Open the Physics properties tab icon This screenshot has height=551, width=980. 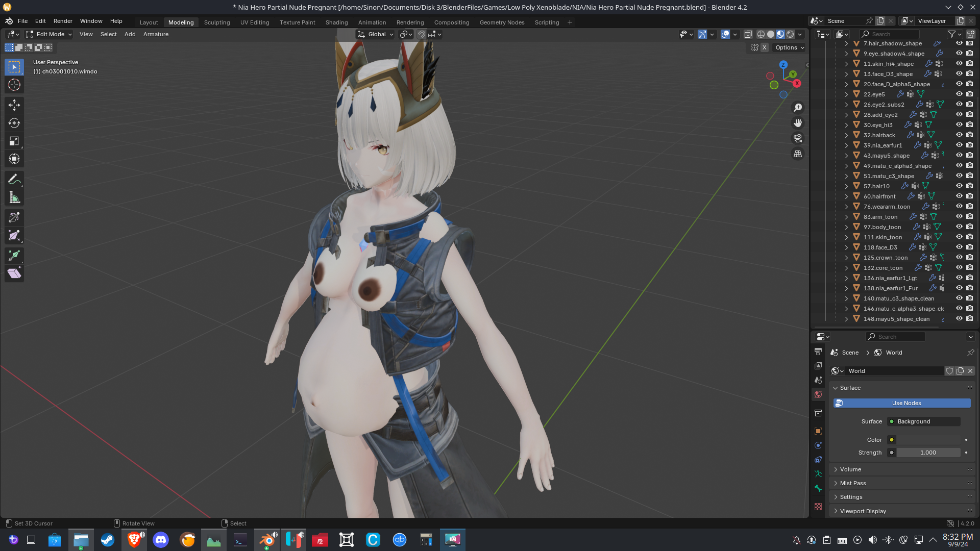tap(818, 445)
